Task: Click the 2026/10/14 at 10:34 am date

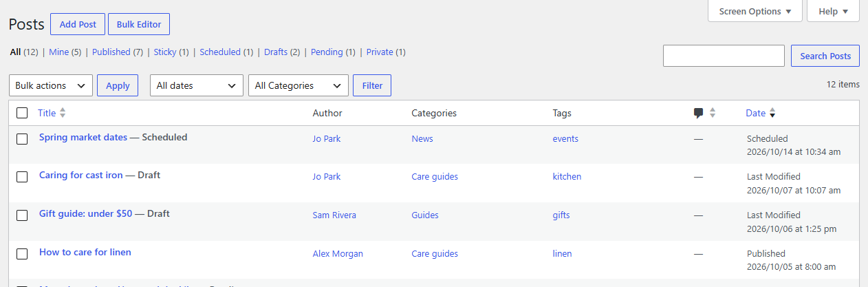Action: point(794,151)
